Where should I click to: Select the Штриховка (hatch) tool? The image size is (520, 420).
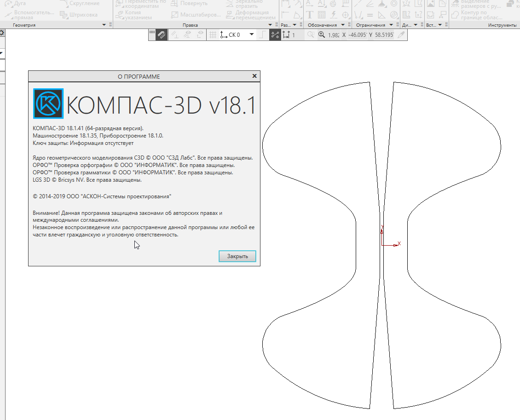[x=79, y=15]
